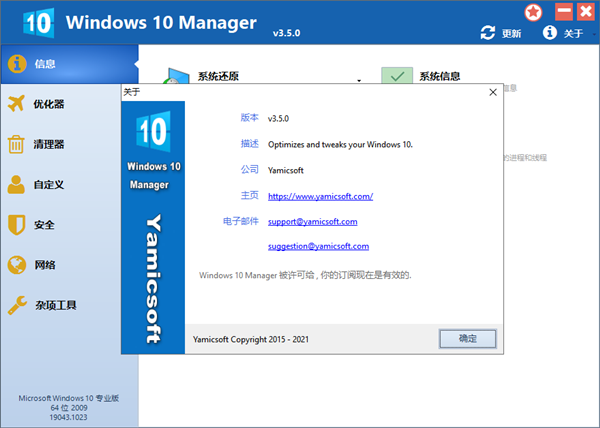The height and width of the screenshot is (428, 600).
Task: Click the 系统信息 green checkmark icon
Action: [397, 76]
